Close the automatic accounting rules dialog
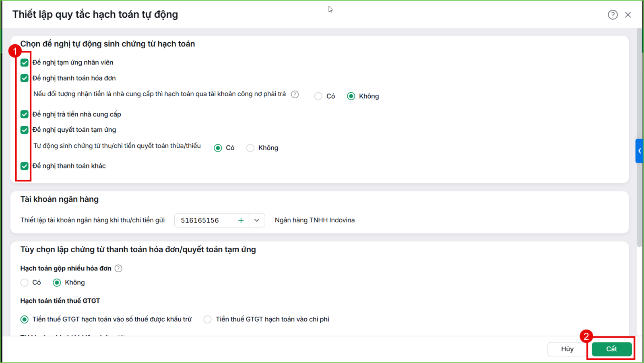The image size is (644, 363). [x=628, y=15]
